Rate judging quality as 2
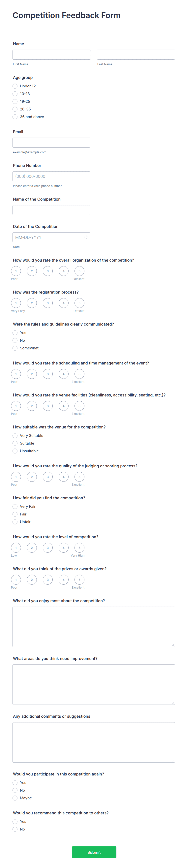 tap(32, 476)
